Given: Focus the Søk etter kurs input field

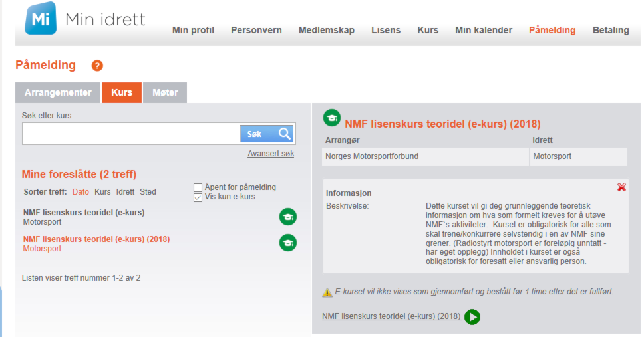Looking at the screenshot, I should click(x=131, y=134).
